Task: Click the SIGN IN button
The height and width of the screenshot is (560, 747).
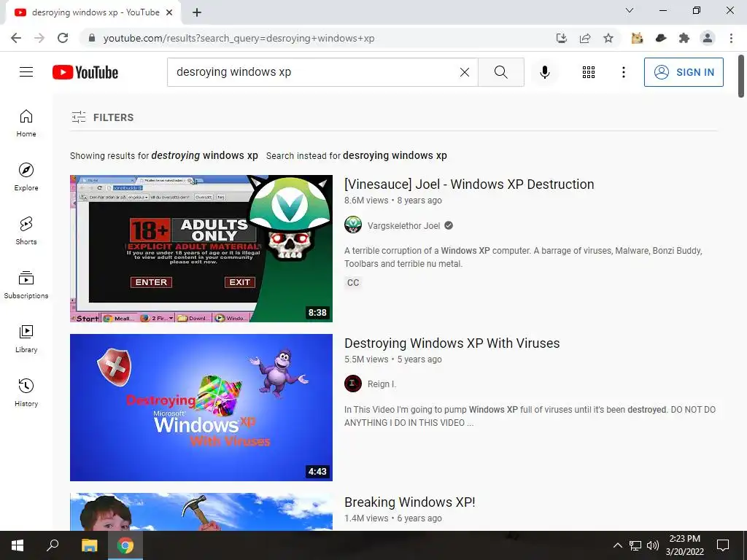Action: pos(684,72)
